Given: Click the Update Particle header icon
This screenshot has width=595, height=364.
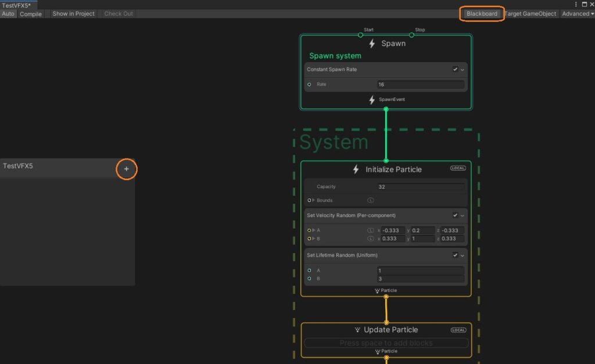Looking at the screenshot, I should pyautogui.click(x=357, y=330).
